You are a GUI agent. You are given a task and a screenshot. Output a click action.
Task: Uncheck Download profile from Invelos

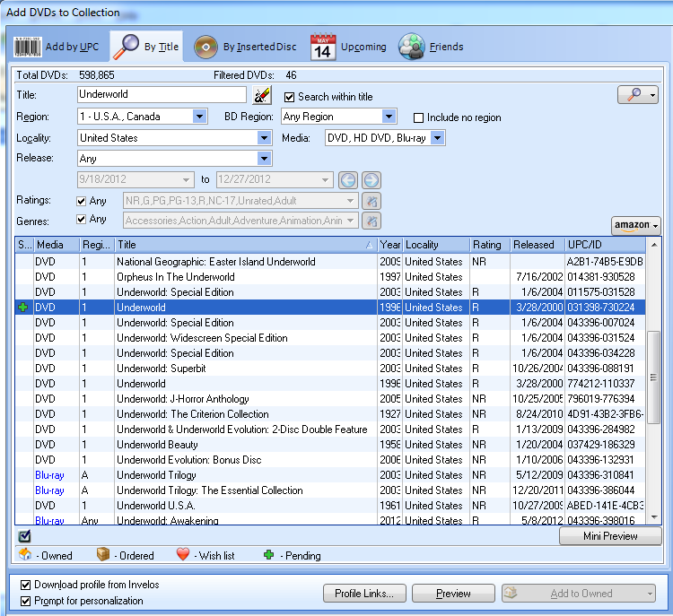[x=26, y=585]
